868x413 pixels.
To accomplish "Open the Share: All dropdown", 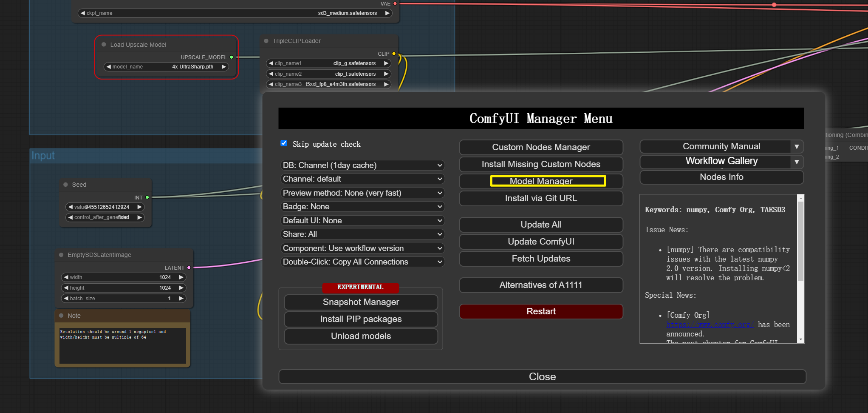I will [362, 234].
